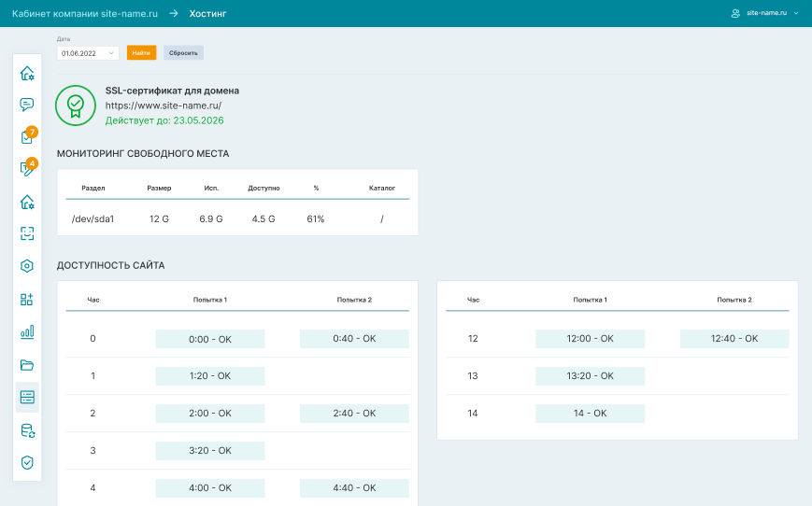
Task: Go to Кабинет компании site-name.ru breadcrumb
Action: 84,14
